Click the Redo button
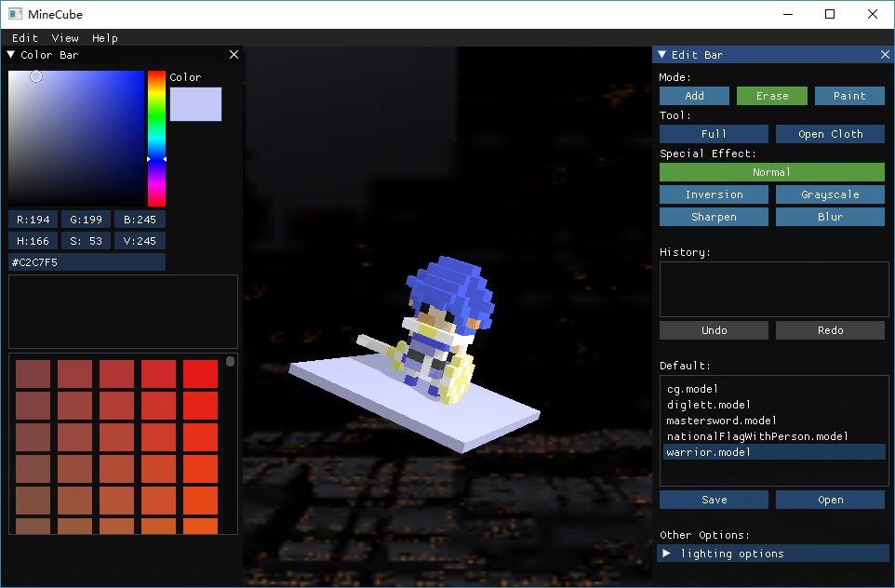Screen dimensions: 895x588 (830, 330)
